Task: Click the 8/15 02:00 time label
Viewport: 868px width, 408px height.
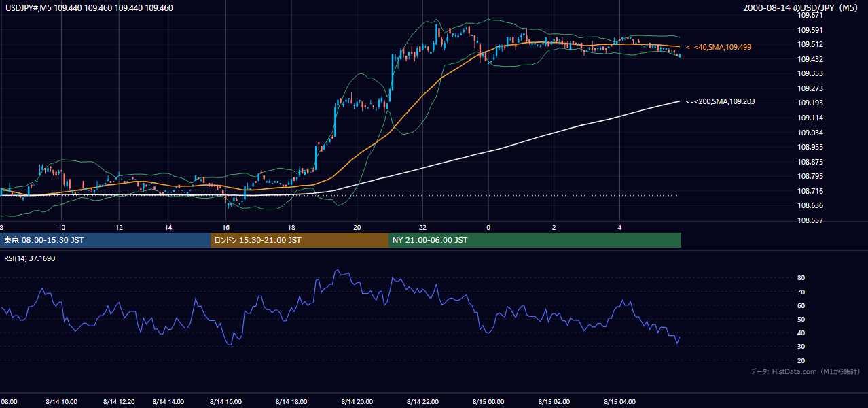Action: click(554, 402)
